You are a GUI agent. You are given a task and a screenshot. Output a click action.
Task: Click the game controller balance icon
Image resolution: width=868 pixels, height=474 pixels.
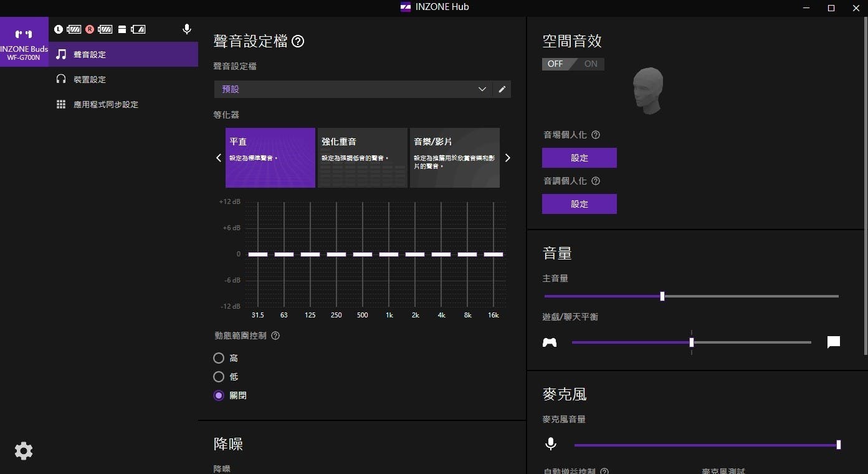[550, 342]
